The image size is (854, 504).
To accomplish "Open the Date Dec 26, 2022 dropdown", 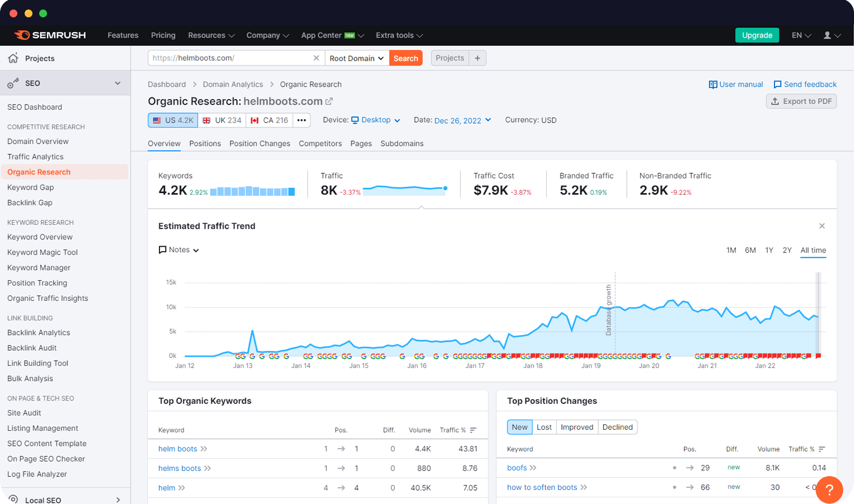I will (x=463, y=120).
